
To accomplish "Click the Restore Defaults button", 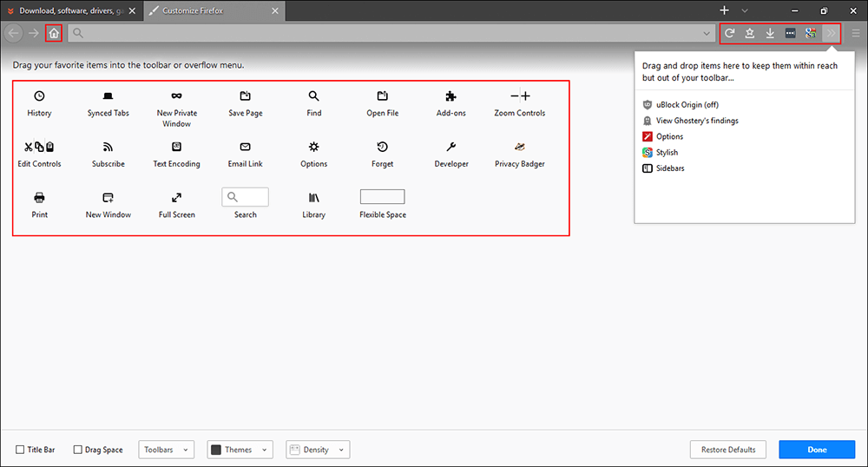I will pyautogui.click(x=728, y=450).
